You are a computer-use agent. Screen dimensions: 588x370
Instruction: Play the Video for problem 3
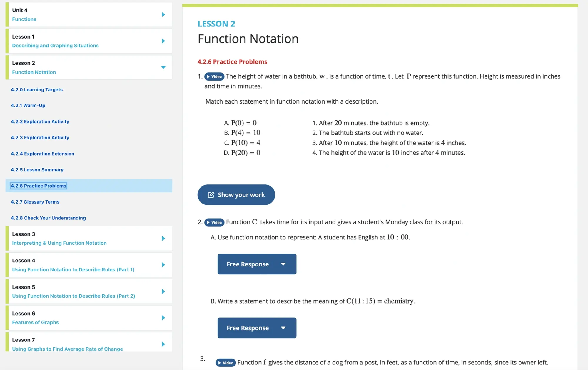[225, 363]
